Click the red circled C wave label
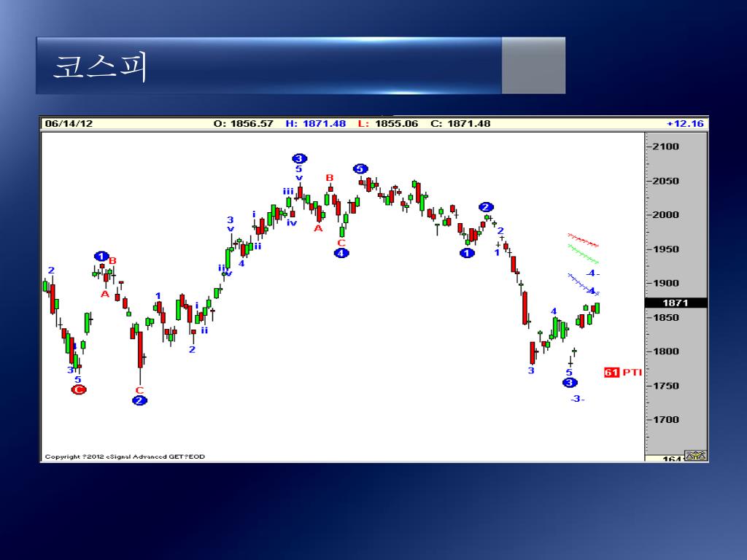Viewport: 747px width, 560px height. coord(79,390)
